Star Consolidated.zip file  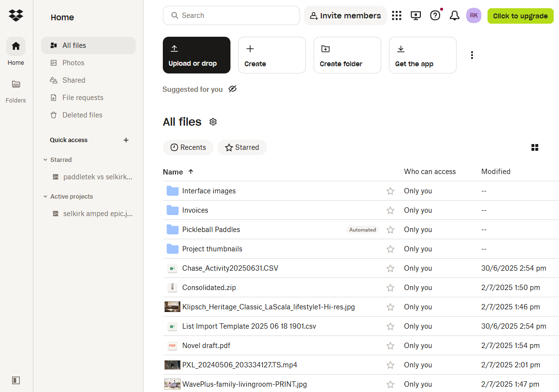point(390,288)
